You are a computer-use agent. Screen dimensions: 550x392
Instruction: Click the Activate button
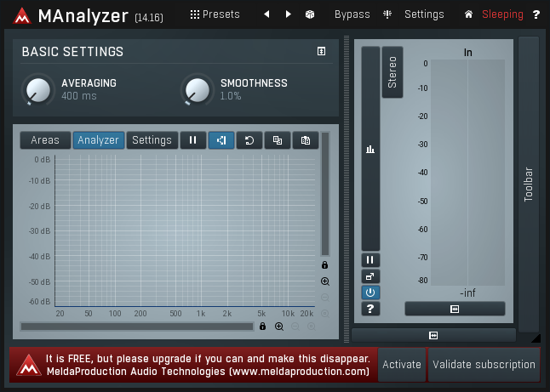coord(401,364)
